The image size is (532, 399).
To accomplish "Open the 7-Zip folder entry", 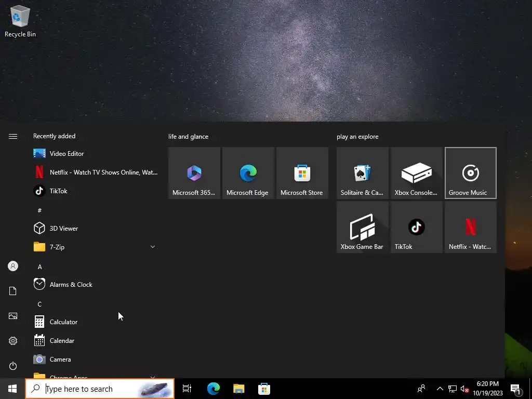I will pos(95,247).
